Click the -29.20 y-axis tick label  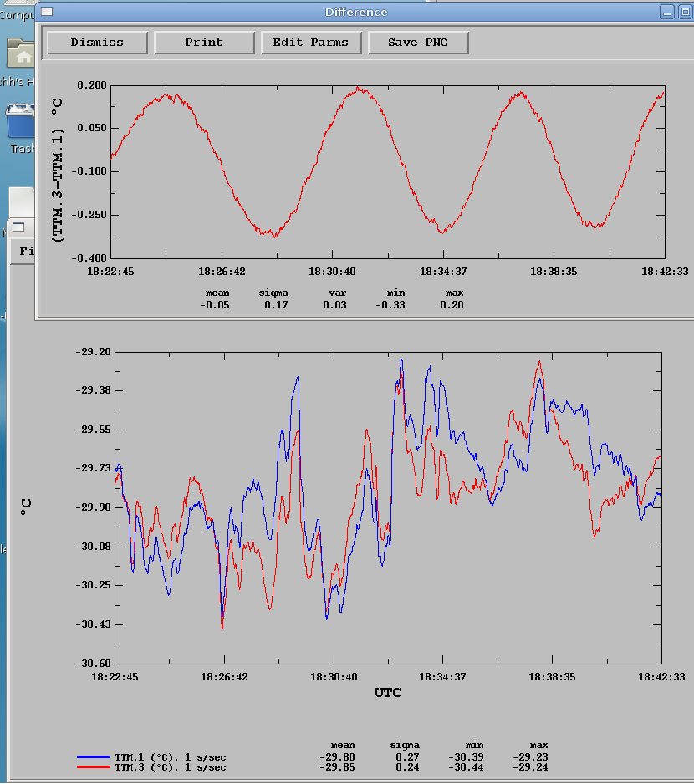93,352
